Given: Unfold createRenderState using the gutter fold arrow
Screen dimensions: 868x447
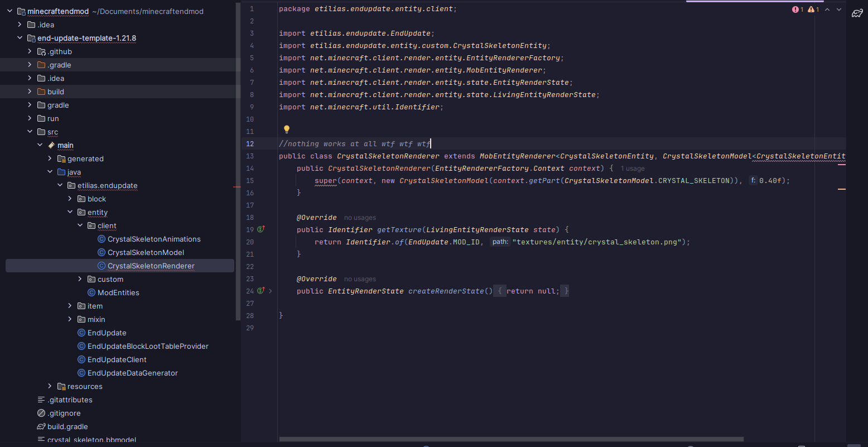Looking at the screenshot, I should tap(271, 291).
